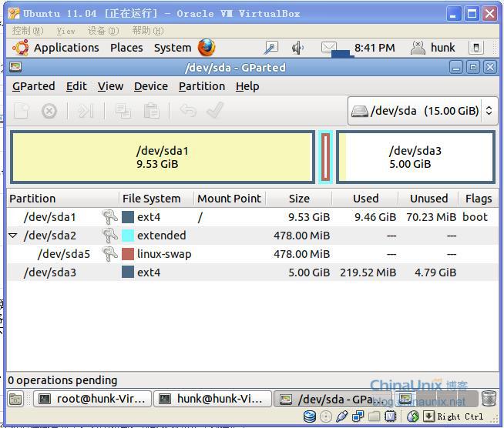Open the System menu

point(173,48)
